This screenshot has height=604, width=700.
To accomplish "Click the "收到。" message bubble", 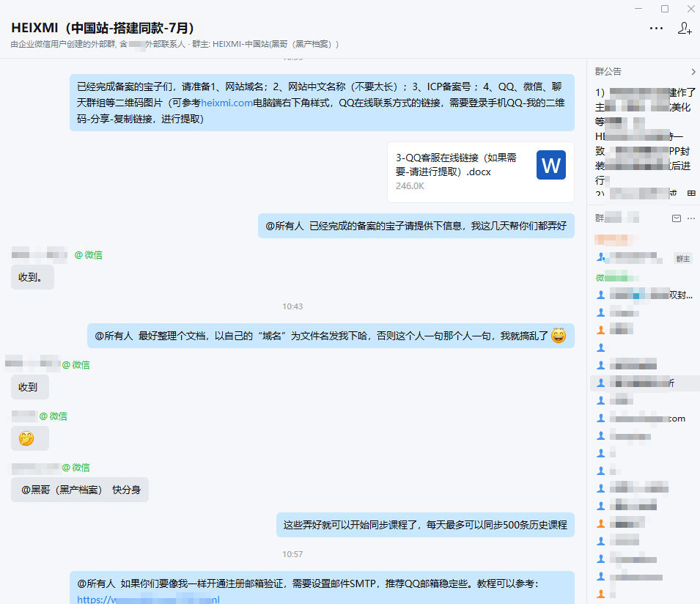I will (32, 277).
